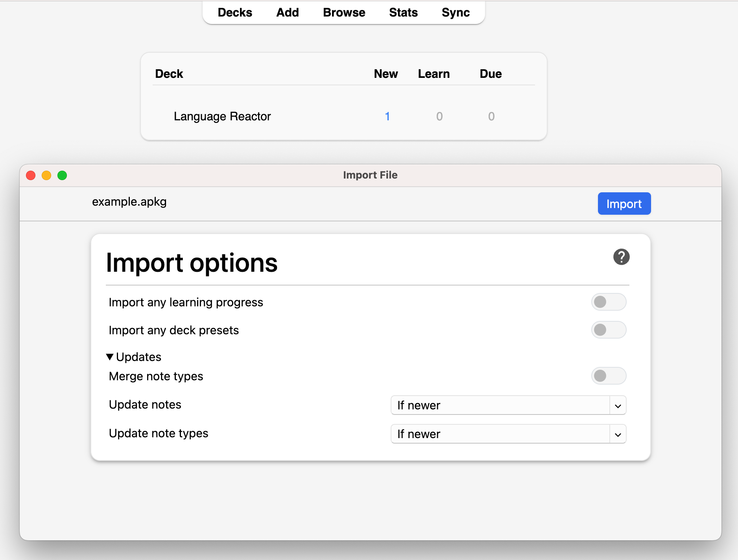Screen dimensions: 738x560
Task: Select the Add menu item
Action: (288, 12)
